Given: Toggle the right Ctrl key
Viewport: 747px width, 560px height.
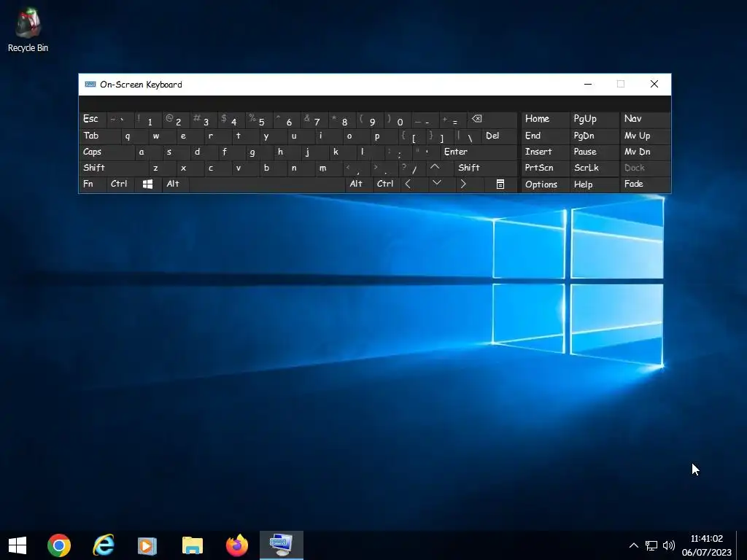Looking at the screenshot, I should (x=387, y=184).
